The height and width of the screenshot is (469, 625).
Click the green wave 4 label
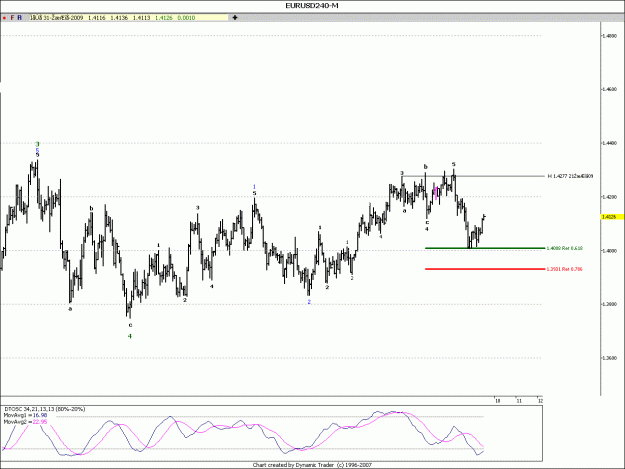click(130, 336)
